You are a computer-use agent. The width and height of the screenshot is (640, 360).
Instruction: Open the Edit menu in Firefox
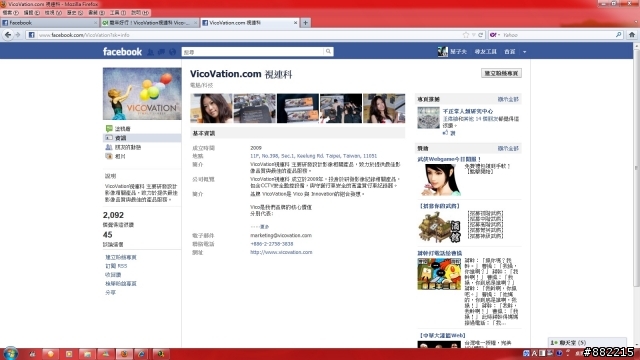[31, 13]
